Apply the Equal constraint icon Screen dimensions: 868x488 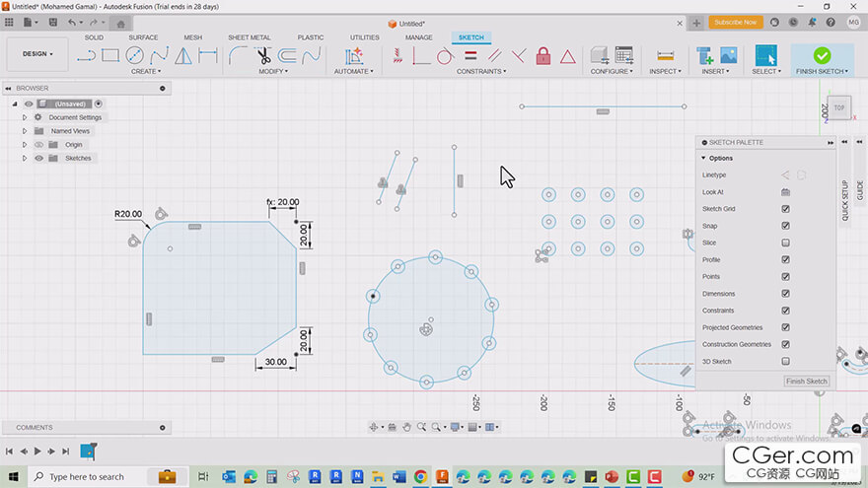[x=470, y=55]
